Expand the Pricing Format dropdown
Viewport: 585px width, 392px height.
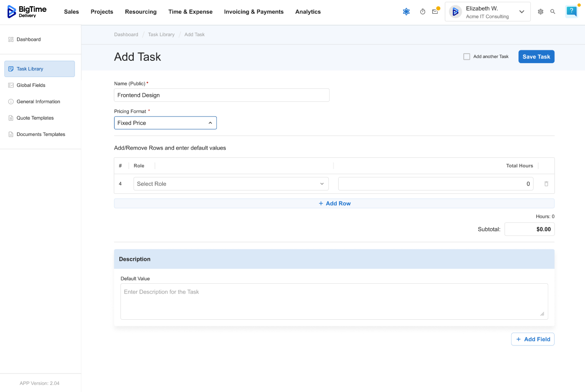(165, 123)
